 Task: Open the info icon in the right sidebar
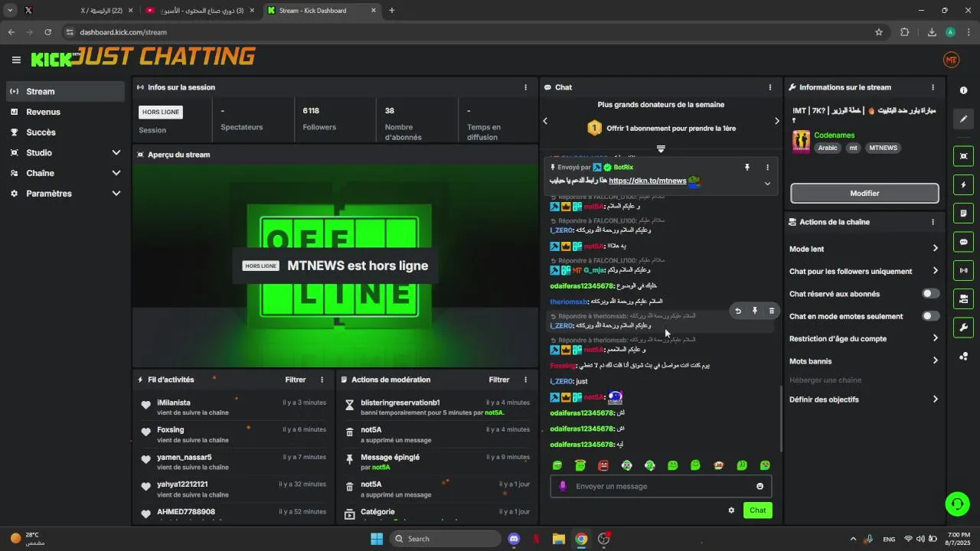963,90
